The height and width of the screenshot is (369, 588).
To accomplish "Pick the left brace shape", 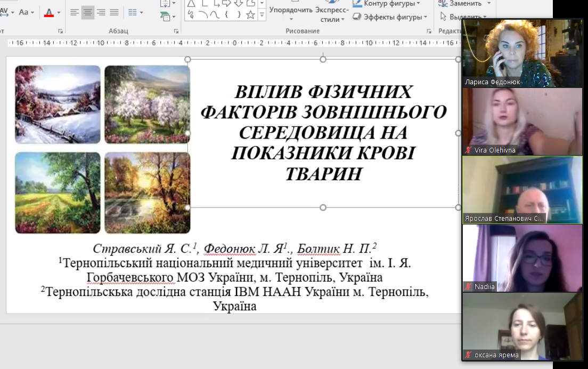I will tap(227, 14).
